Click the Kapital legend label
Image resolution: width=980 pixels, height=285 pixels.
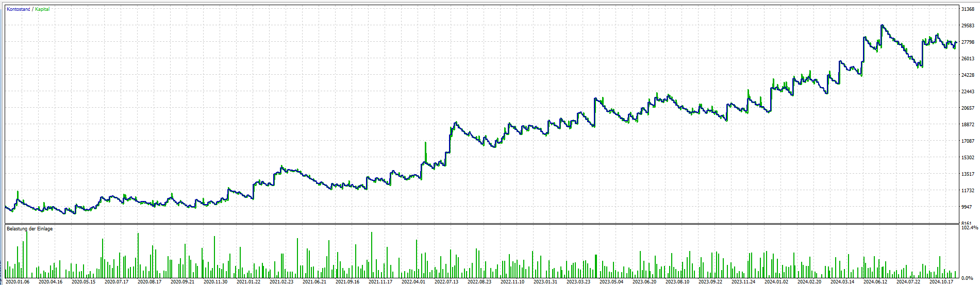(42, 9)
